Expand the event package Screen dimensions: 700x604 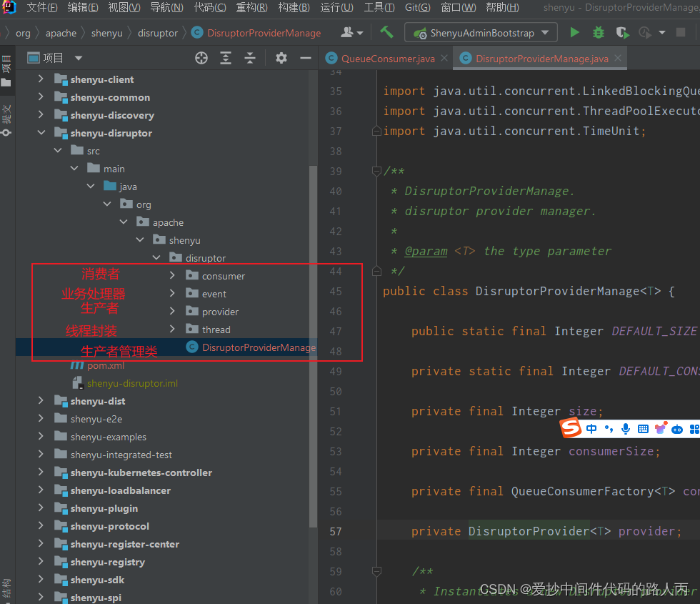click(172, 294)
